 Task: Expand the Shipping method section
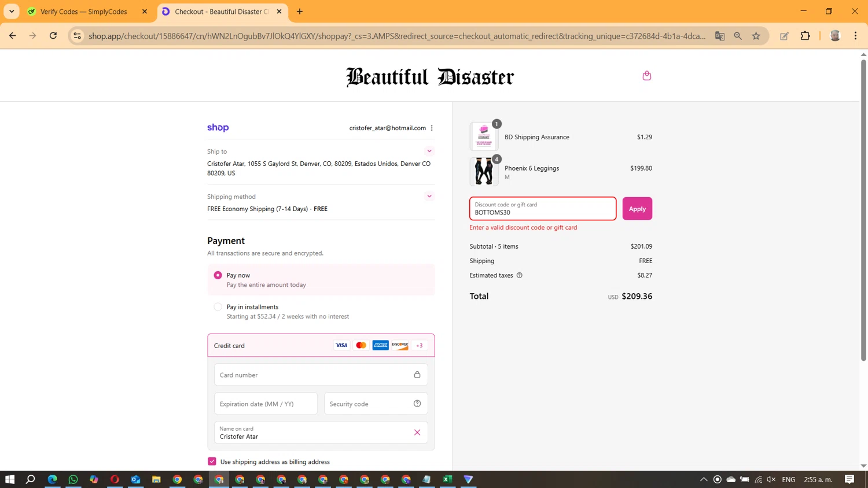pos(429,196)
